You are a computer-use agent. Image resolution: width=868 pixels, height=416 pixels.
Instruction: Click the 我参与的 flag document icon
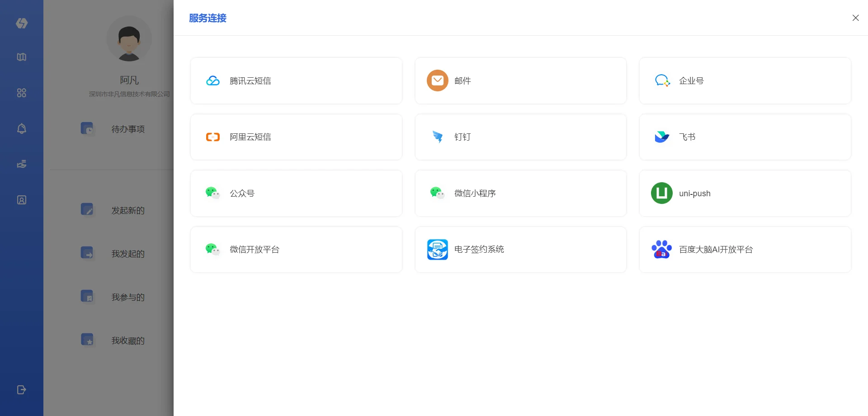click(87, 297)
